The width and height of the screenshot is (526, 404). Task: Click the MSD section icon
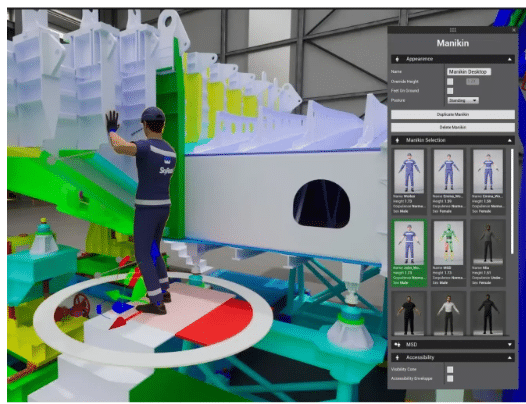point(398,345)
